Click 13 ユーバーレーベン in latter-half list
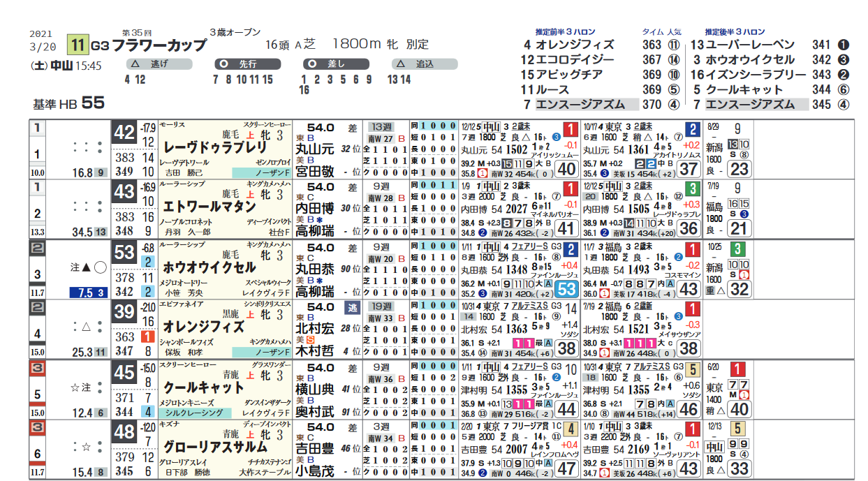 [743, 45]
